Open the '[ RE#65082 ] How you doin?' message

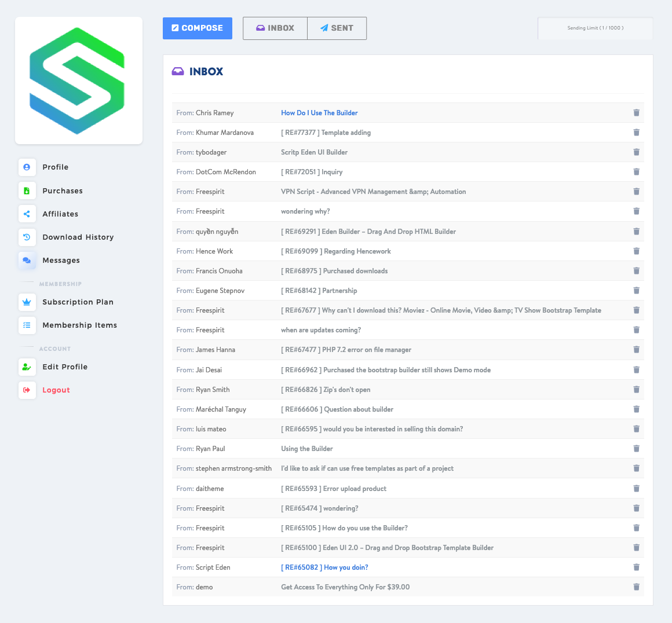pyautogui.click(x=324, y=567)
